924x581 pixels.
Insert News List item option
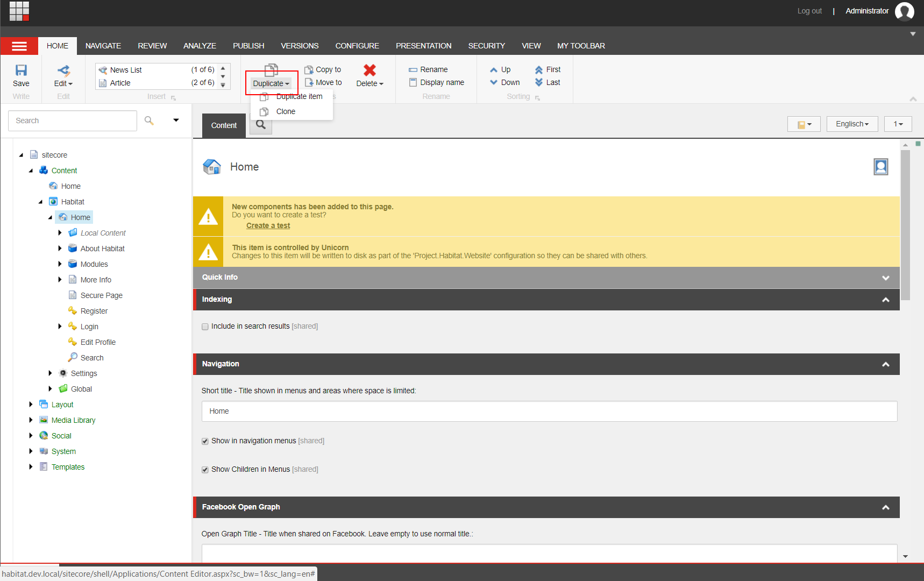[157, 70]
